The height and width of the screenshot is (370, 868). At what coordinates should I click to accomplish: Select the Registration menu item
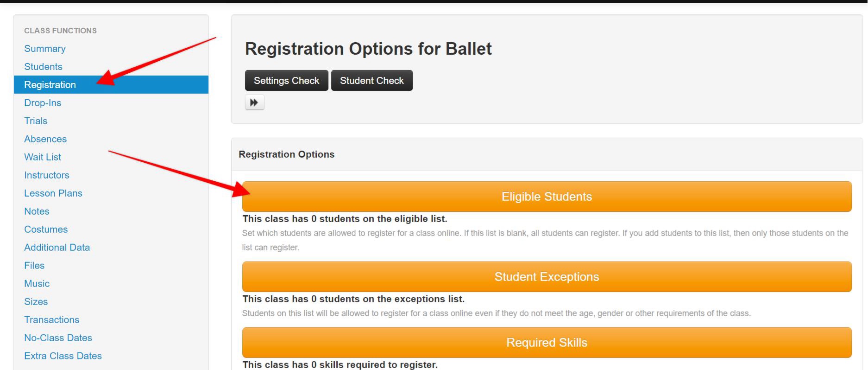[50, 85]
